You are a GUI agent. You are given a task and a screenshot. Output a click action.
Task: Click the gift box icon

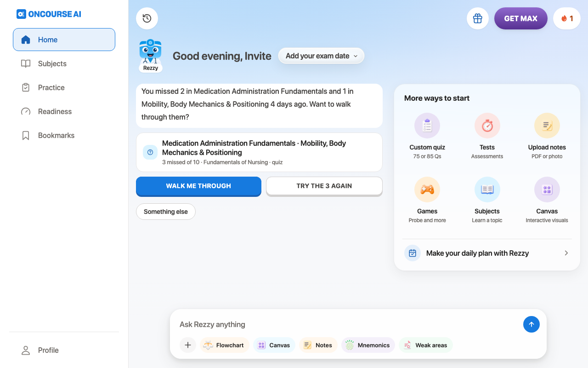[x=478, y=18]
